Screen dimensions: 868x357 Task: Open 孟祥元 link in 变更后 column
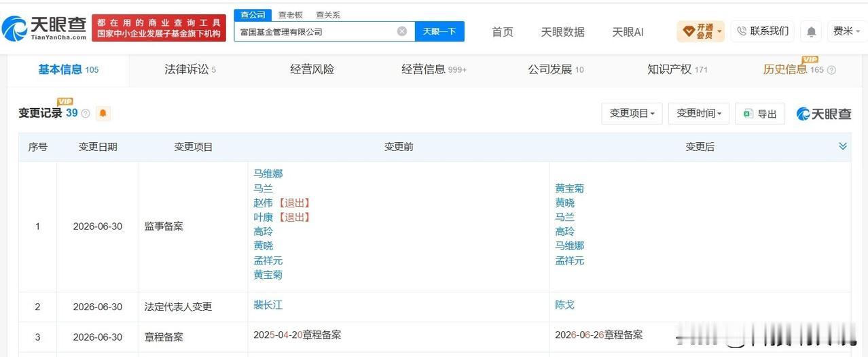click(569, 260)
